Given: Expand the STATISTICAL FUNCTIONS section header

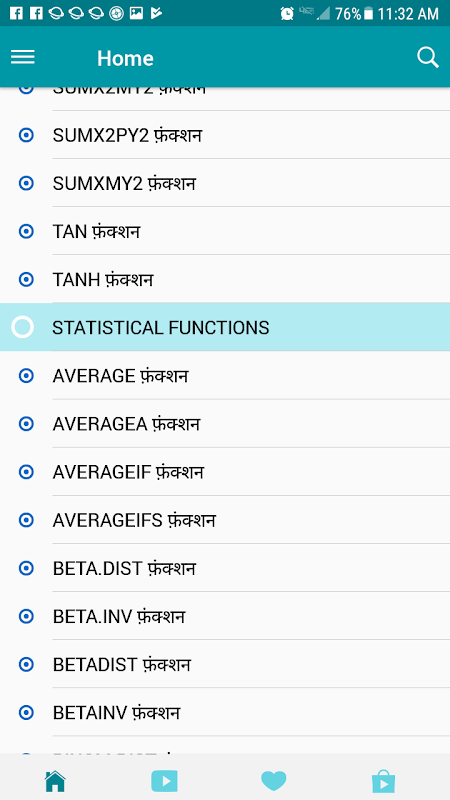Looking at the screenshot, I should point(225,327).
